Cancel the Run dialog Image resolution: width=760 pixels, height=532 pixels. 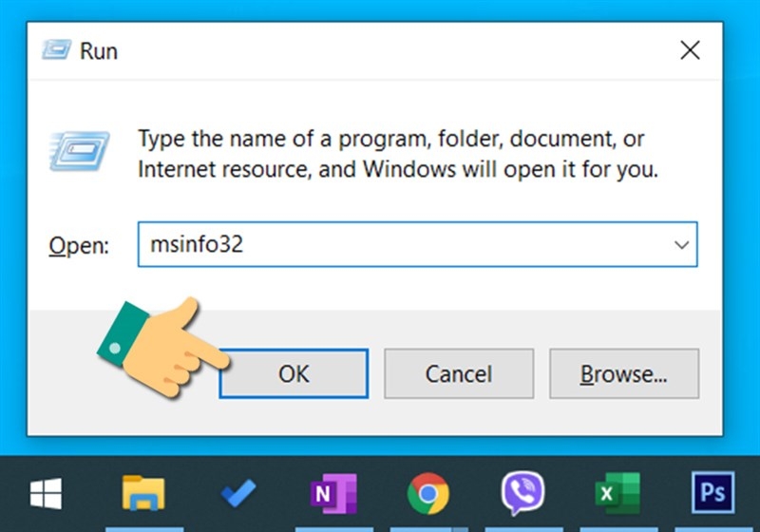click(x=458, y=373)
